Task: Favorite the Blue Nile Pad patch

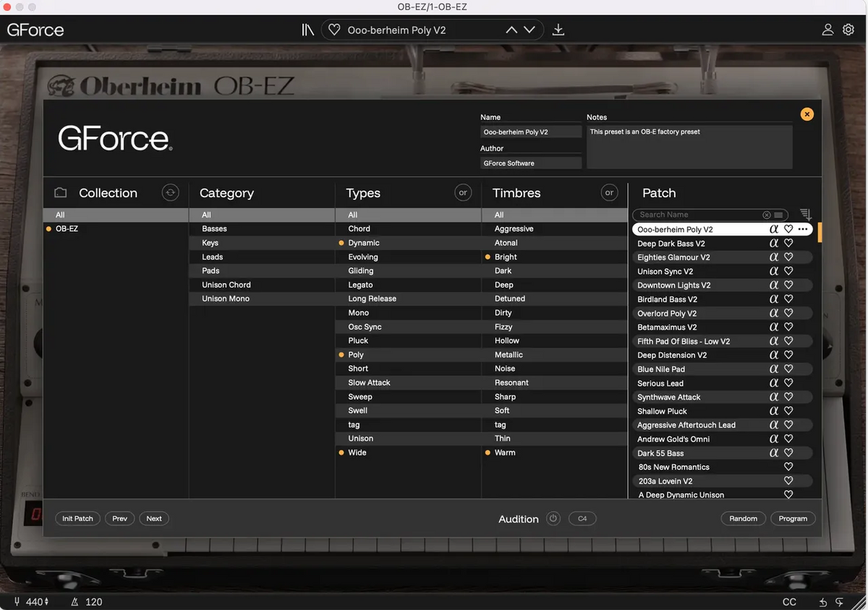Action: pyautogui.click(x=788, y=369)
